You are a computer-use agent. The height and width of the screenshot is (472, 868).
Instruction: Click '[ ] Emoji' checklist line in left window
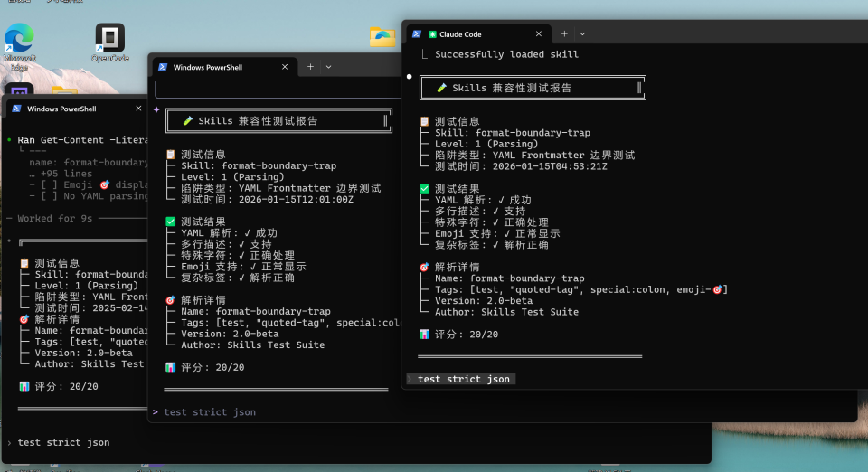89,184
